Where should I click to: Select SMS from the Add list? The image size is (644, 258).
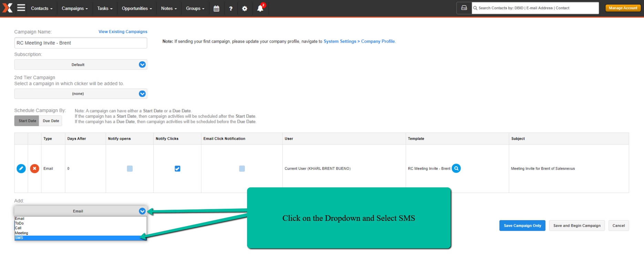[x=81, y=238]
